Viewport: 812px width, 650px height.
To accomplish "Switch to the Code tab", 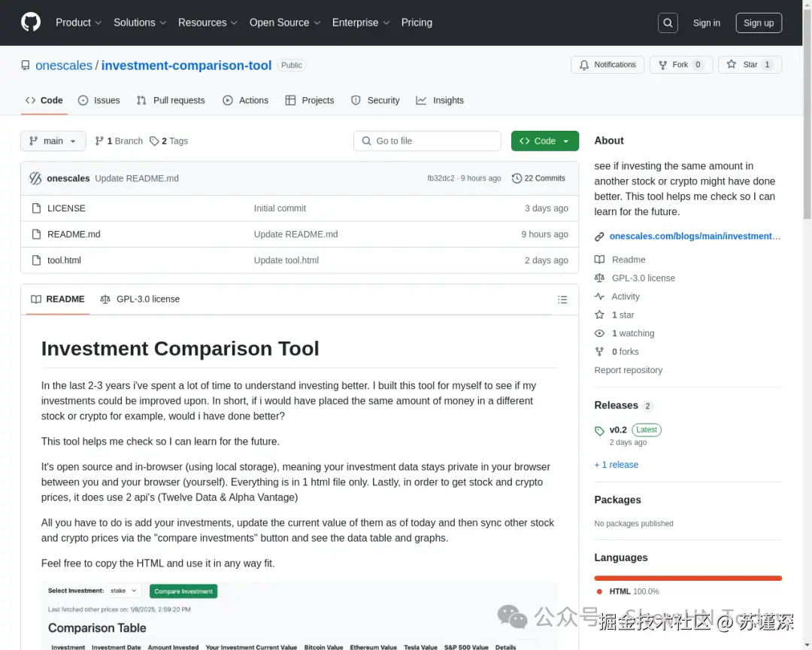I will coord(44,101).
